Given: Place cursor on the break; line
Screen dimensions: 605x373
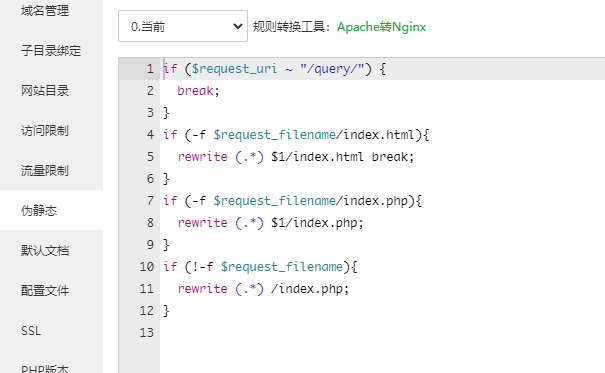Looking at the screenshot, I should tap(198, 91).
